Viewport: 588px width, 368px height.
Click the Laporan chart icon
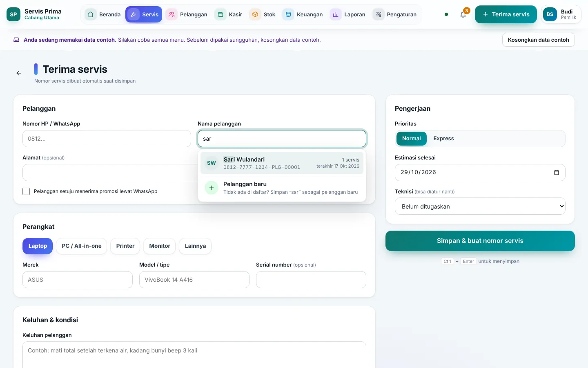click(336, 14)
